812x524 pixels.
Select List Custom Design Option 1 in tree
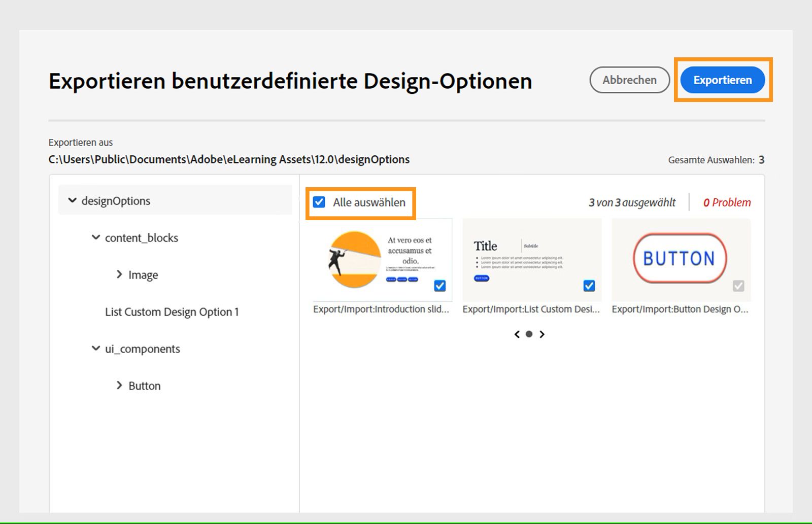(x=173, y=311)
